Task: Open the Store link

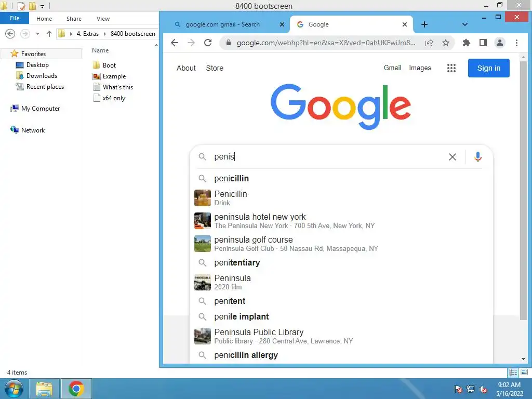Action: [215, 68]
